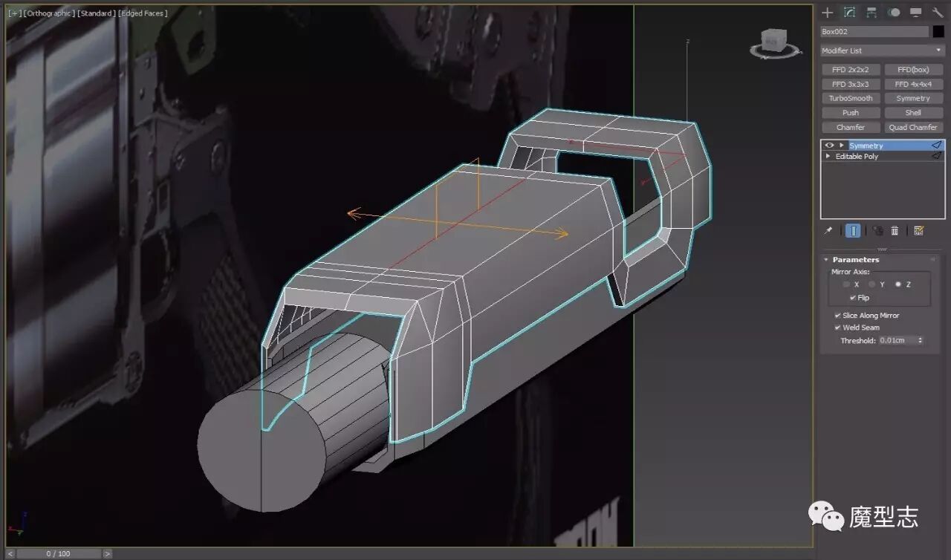Open the Create command panel tab
The width and height of the screenshot is (951, 560).
point(827,13)
